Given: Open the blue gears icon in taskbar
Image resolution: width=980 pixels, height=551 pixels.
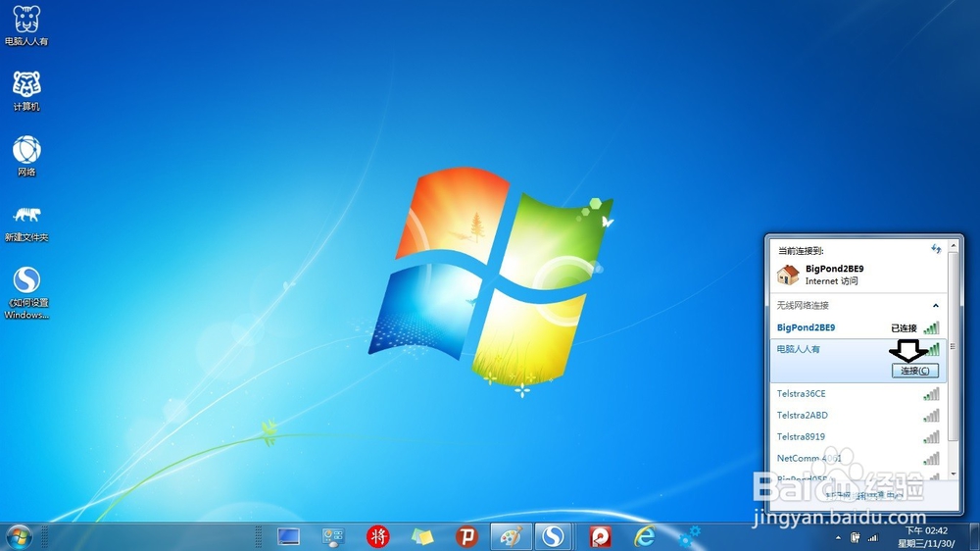Looking at the screenshot, I should [x=689, y=536].
